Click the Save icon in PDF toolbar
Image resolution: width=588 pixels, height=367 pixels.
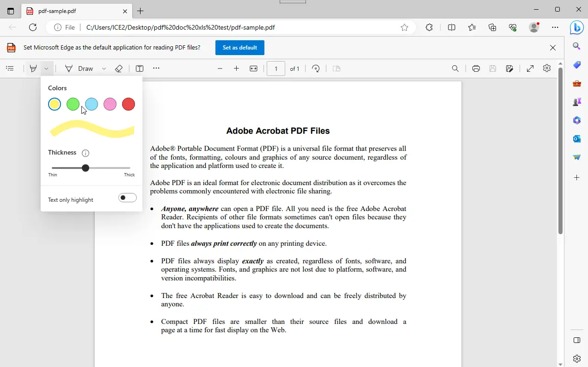coord(493,68)
